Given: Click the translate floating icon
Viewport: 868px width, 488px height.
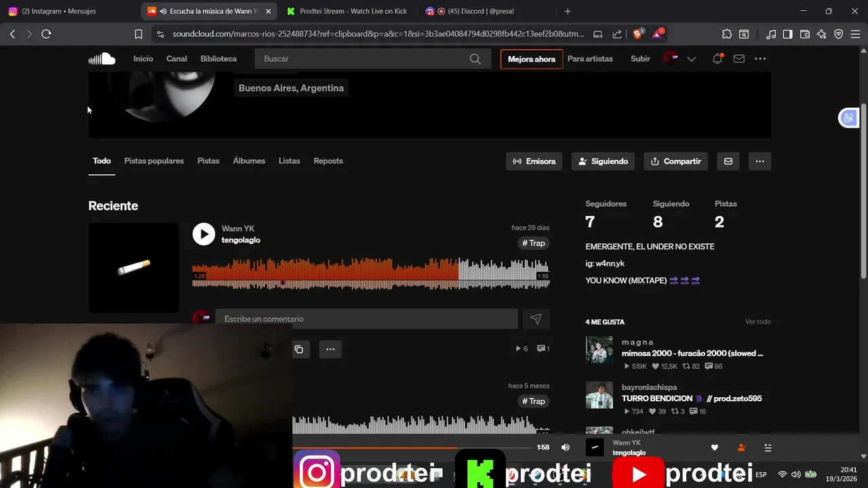Looking at the screenshot, I should pos(848,118).
